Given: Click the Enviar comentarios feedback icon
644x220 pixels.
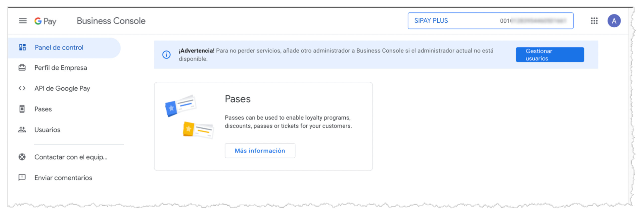Looking at the screenshot, I should coord(22,177).
